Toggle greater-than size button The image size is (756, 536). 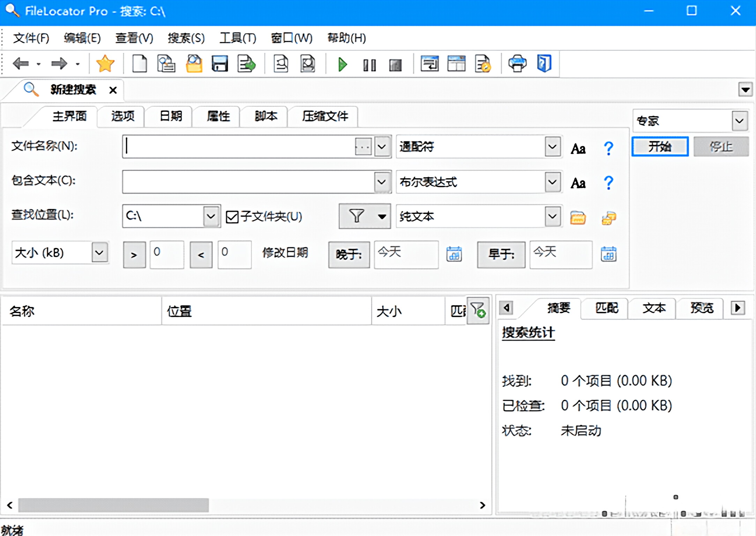point(134,255)
